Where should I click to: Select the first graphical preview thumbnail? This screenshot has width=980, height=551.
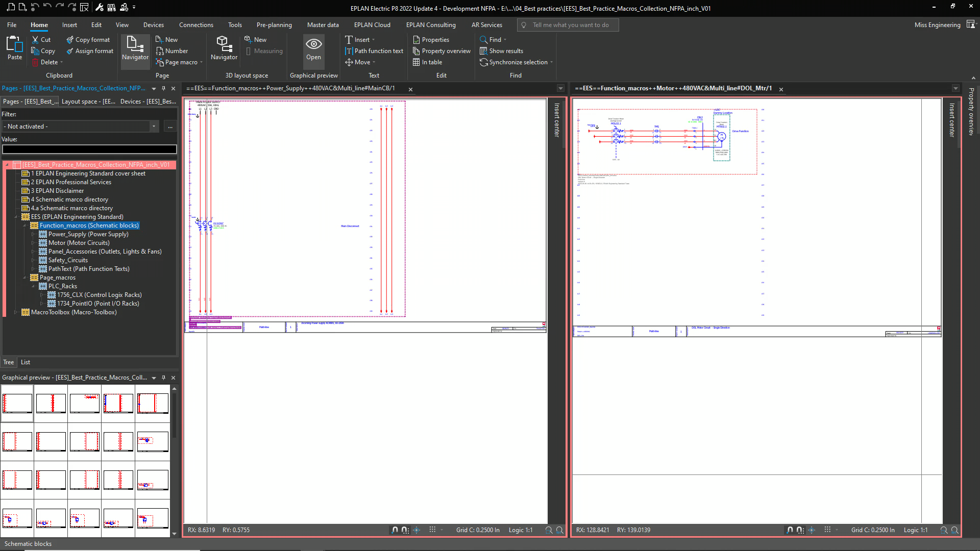[x=17, y=403]
